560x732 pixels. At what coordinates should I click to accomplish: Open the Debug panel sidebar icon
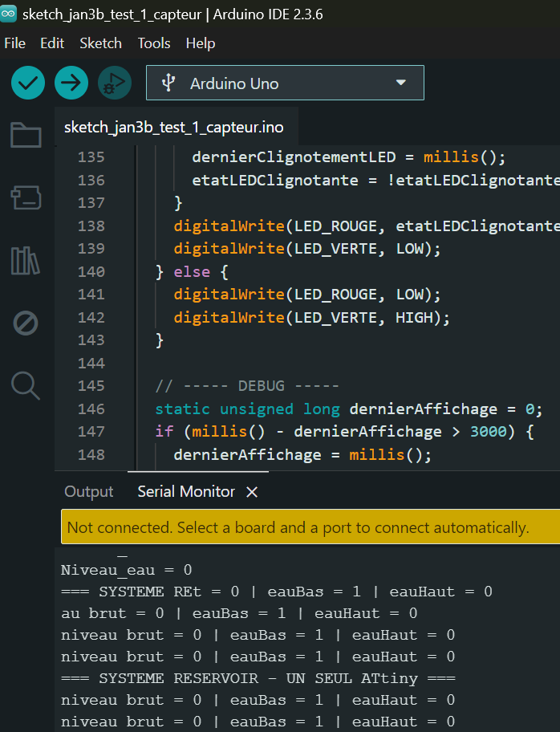(26, 323)
